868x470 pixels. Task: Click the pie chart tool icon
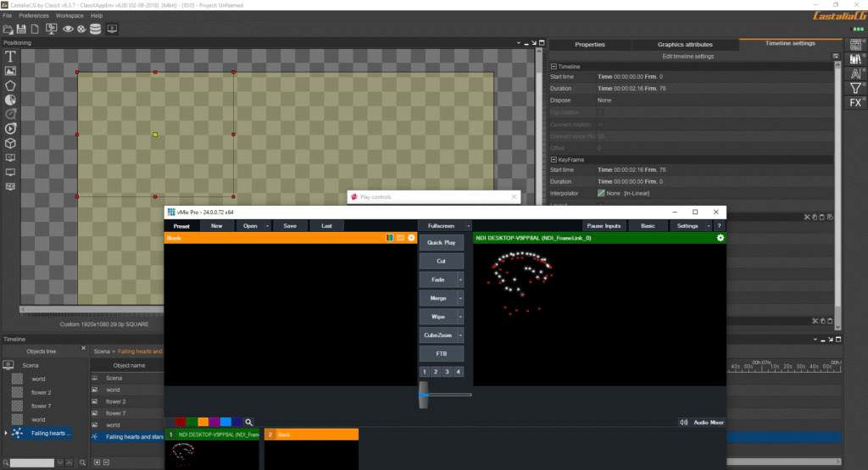(x=11, y=99)
